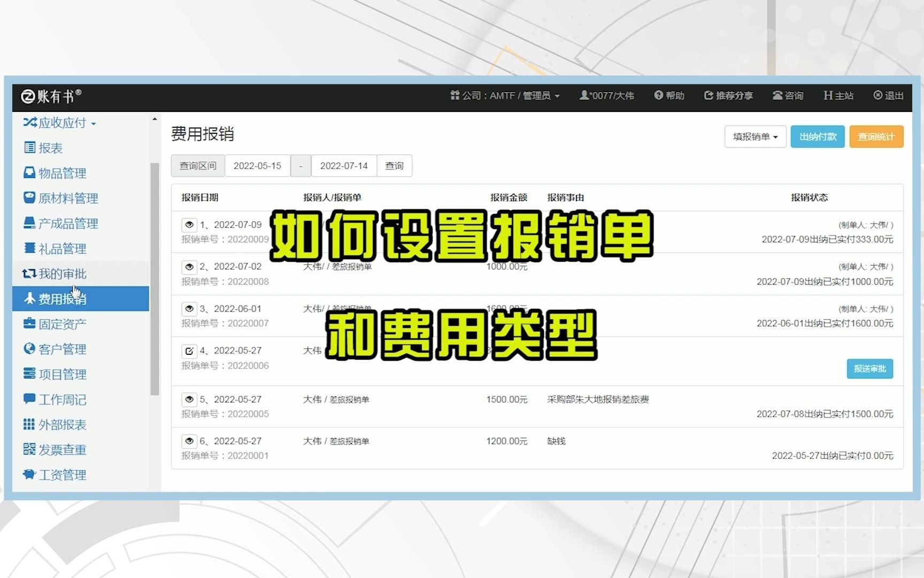Click the 查询 search button
Screen dimensions: 924x578
[395, 166]
